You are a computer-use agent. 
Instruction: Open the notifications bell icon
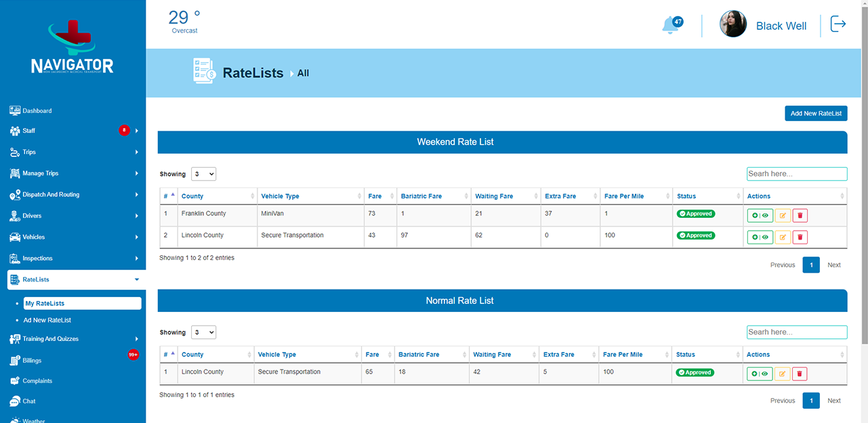[x=671, y=25]
